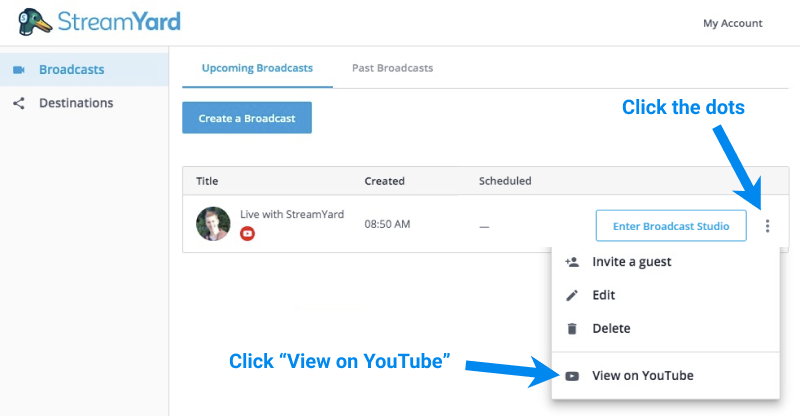
Task: Open the My Account link
Action: [732, 23]
